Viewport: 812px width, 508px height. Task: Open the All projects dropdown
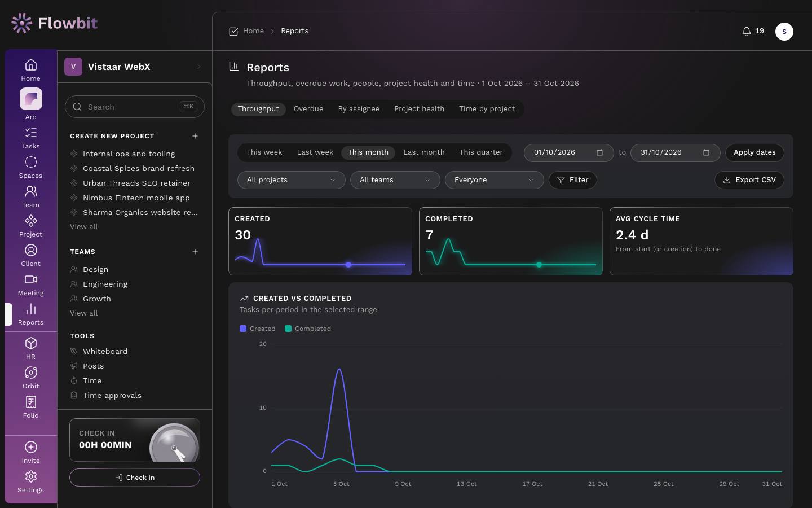(x=292, y=180)
